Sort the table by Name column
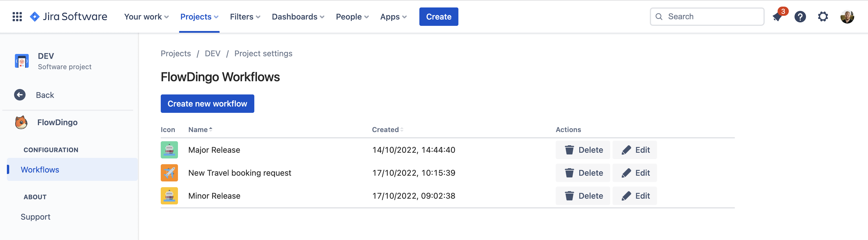This screenshot has height=240, width=868. (x=200, y=129)
